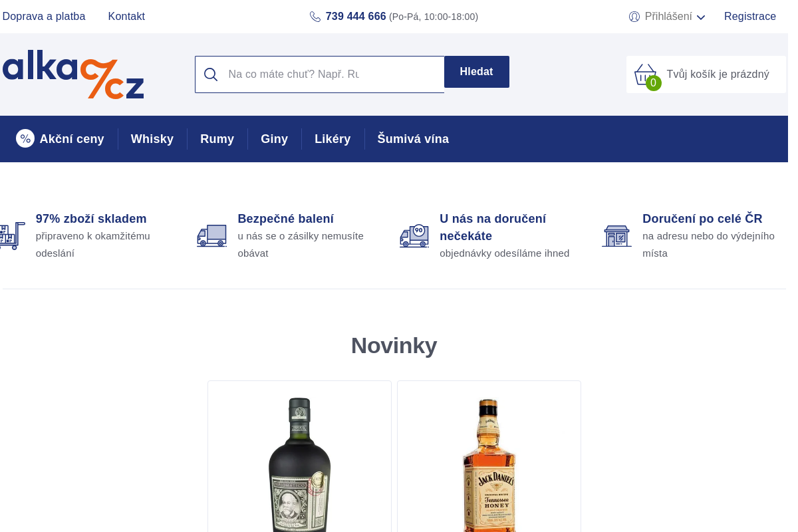Click 'objednávky odesíláme ihned' text
The image size is (798, 532).
(x=505, y=253)
